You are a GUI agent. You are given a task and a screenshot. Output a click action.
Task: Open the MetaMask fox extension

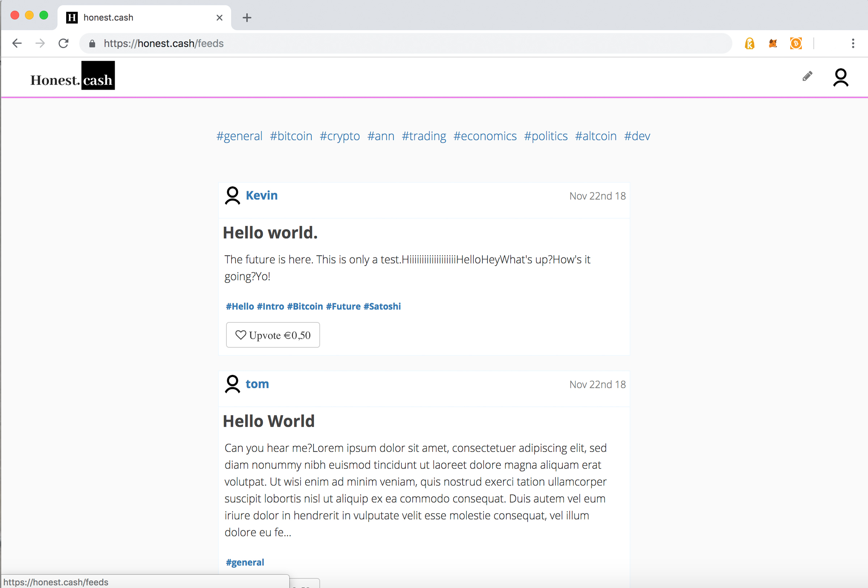(773, 43)
